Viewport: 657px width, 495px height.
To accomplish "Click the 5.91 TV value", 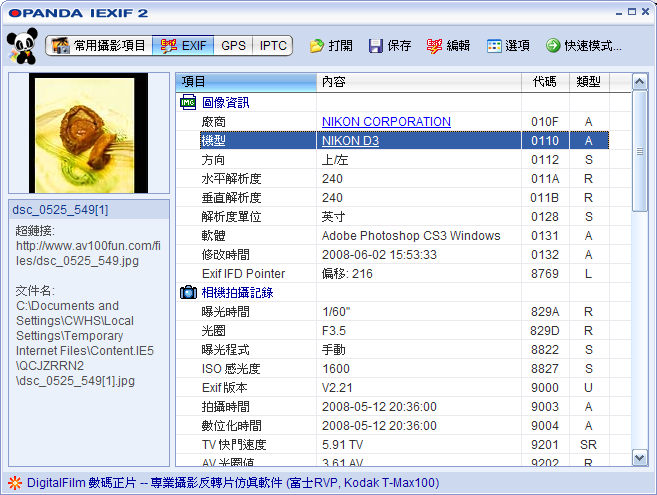I will click(x=342, y=445).
